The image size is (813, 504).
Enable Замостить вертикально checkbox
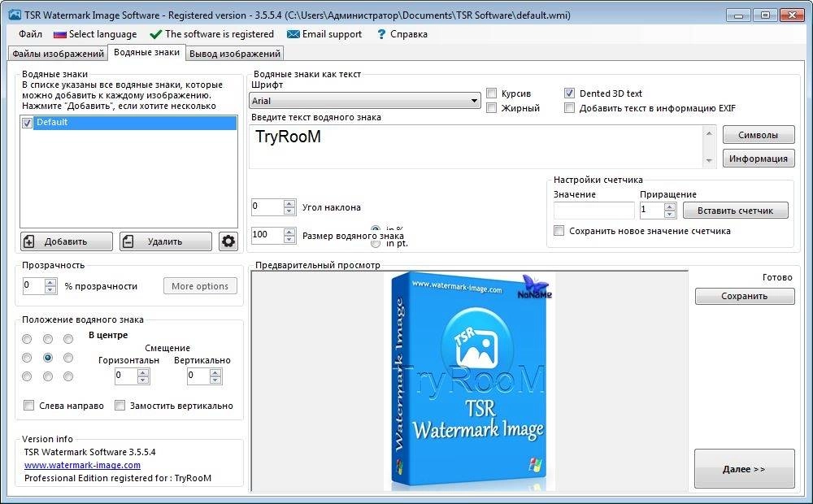click(x=120, y=406)
